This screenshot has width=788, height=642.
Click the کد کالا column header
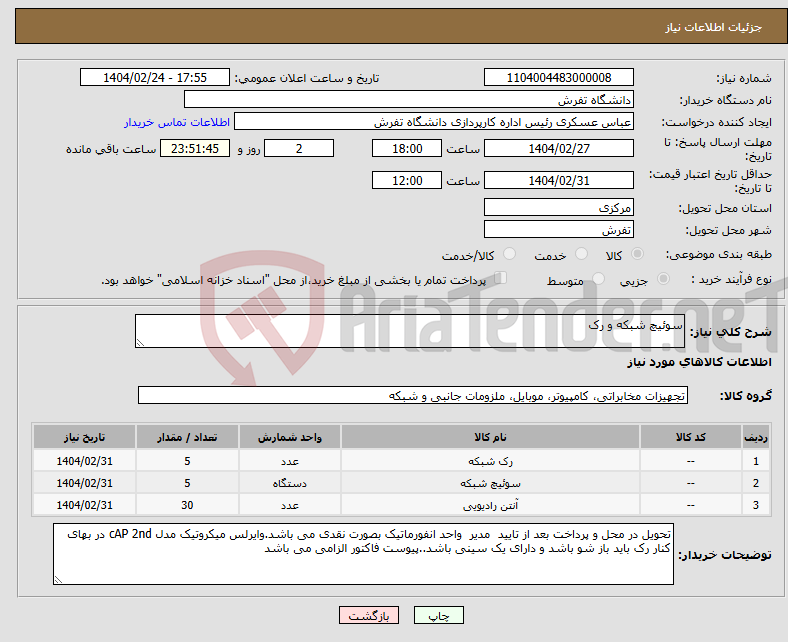tap(691, 437)
